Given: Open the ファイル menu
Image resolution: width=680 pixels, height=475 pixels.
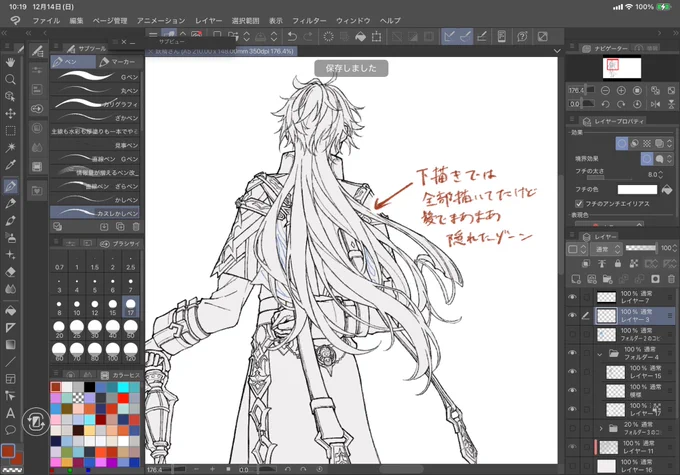Looking at the screenshot, I should coord(46,20).
